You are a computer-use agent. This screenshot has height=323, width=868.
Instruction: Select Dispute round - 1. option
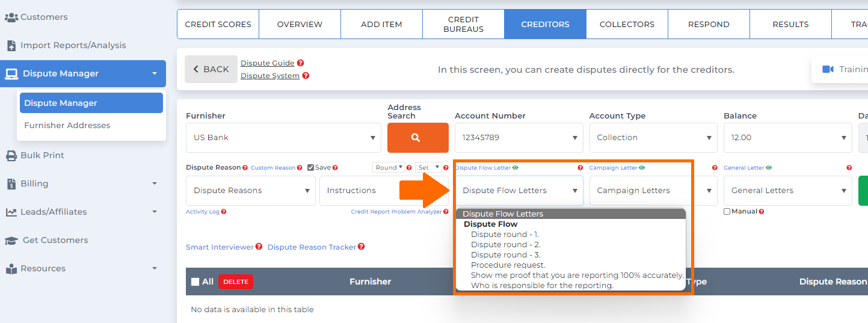pos(570,235)
